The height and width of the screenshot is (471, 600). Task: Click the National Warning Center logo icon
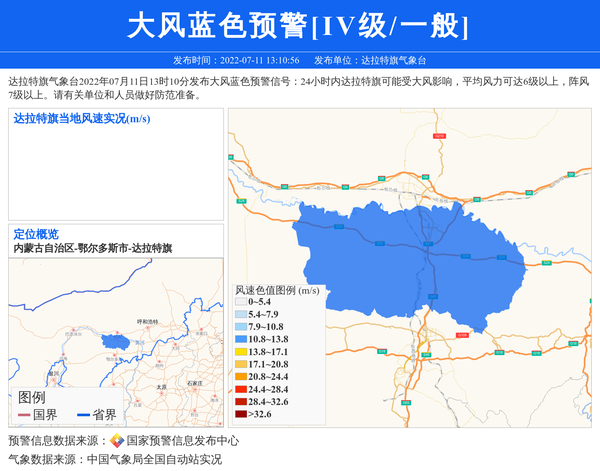click(x=117, y=441)
